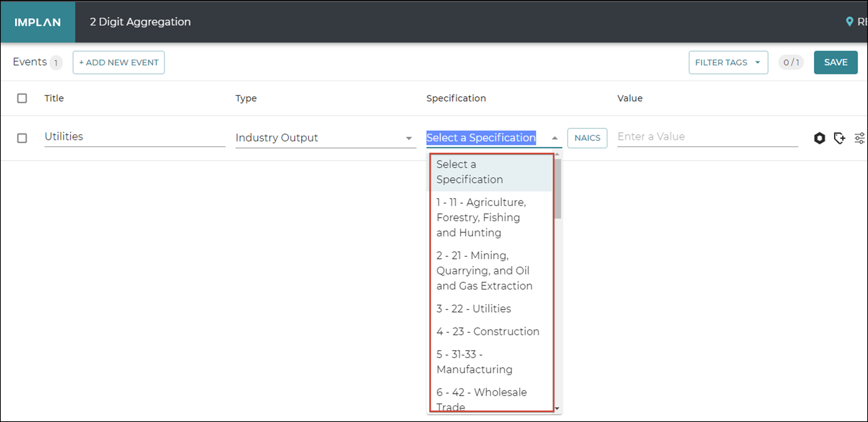
Task: Open event options via the hexagon icon
Action: point(819,138)
